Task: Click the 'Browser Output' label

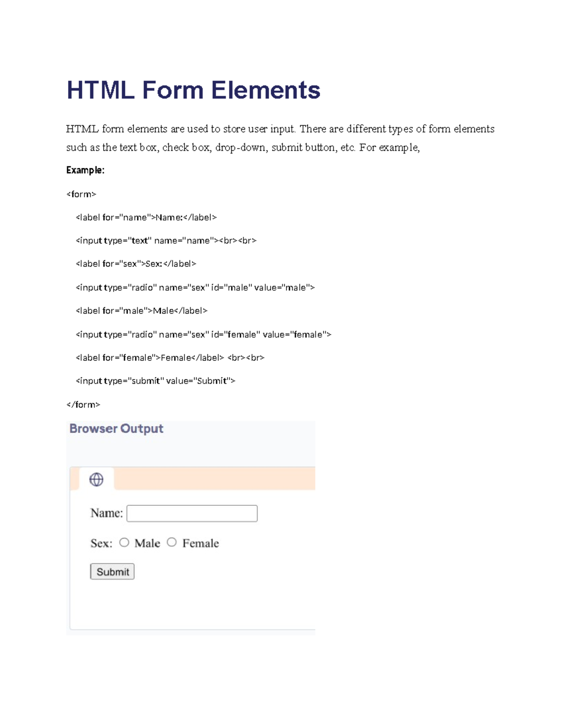Action: pos(116,428)
